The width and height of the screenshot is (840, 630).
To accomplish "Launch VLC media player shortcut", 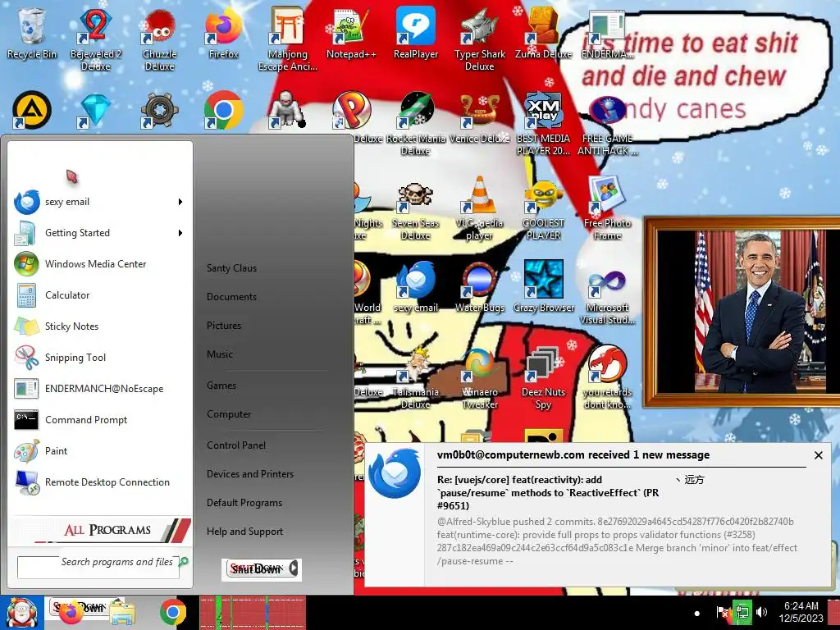I will pos(479,209).
